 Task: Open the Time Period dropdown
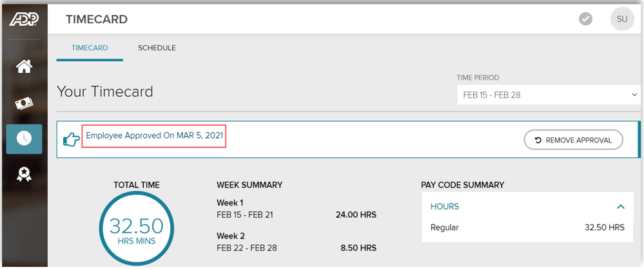point(549,95)
